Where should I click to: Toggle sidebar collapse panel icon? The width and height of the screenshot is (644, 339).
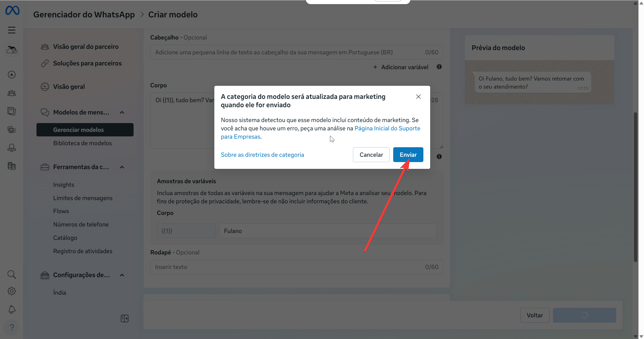(x=125, y=318)
